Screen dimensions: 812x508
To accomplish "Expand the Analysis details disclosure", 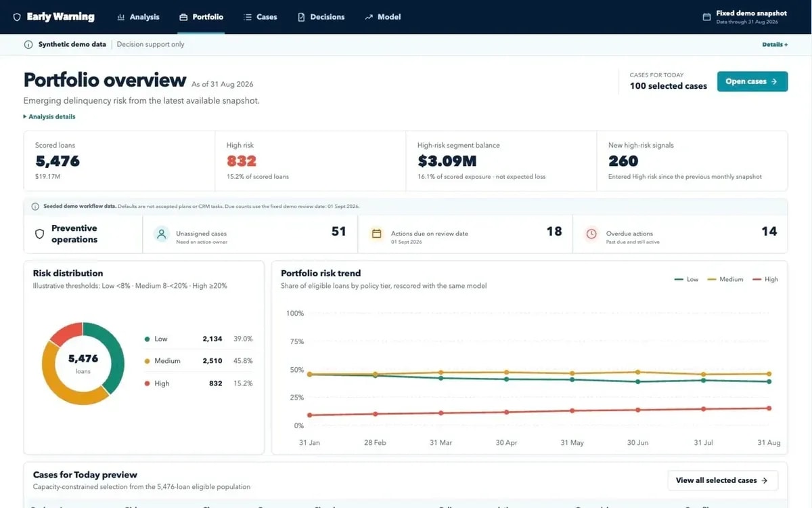I will pos(49,117).
